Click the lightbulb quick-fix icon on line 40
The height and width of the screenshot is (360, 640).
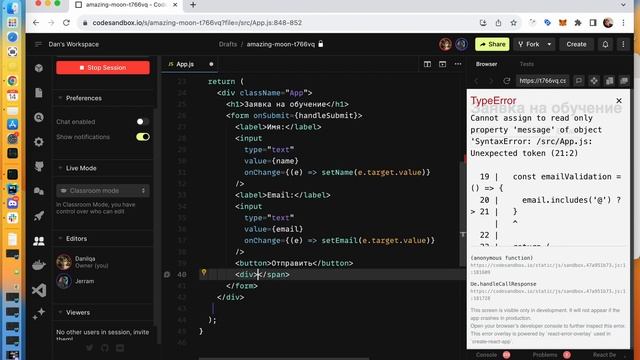204,273
